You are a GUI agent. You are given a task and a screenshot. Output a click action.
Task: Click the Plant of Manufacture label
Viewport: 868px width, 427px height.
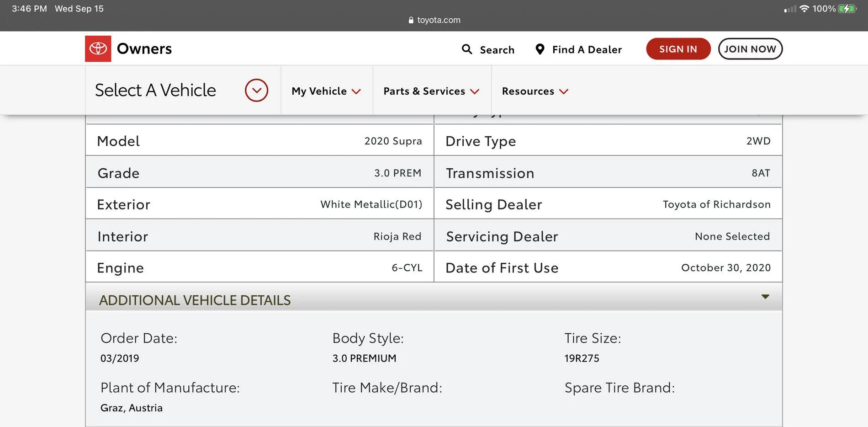pyautogui.click(x=170, y=387)
